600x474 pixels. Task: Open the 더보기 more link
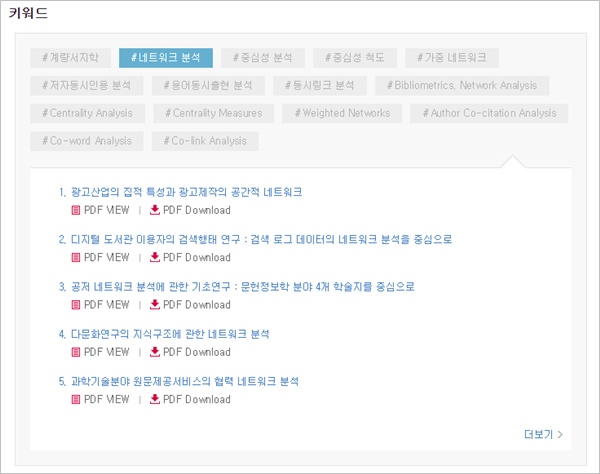[x=543, y=434]
